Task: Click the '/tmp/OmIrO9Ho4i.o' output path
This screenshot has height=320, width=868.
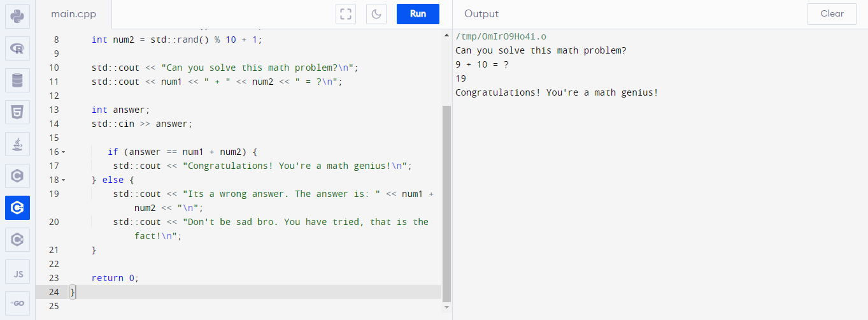Action: (501, 36)
